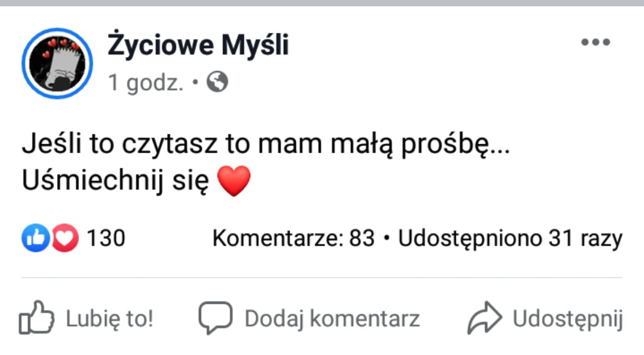Click the Życiowe Myśli profile picture

tap(57, 63)
